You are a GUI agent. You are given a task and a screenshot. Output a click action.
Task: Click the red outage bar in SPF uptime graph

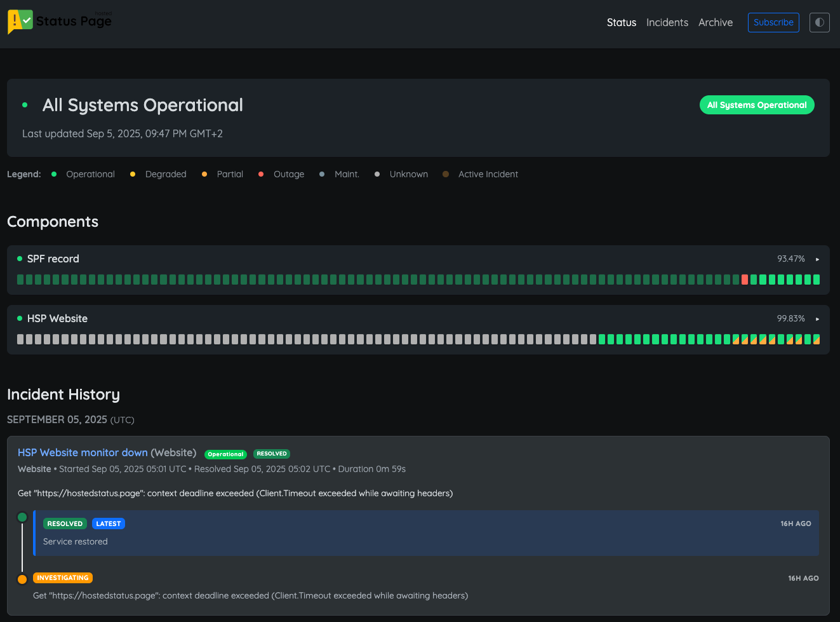tap(744, 279)
